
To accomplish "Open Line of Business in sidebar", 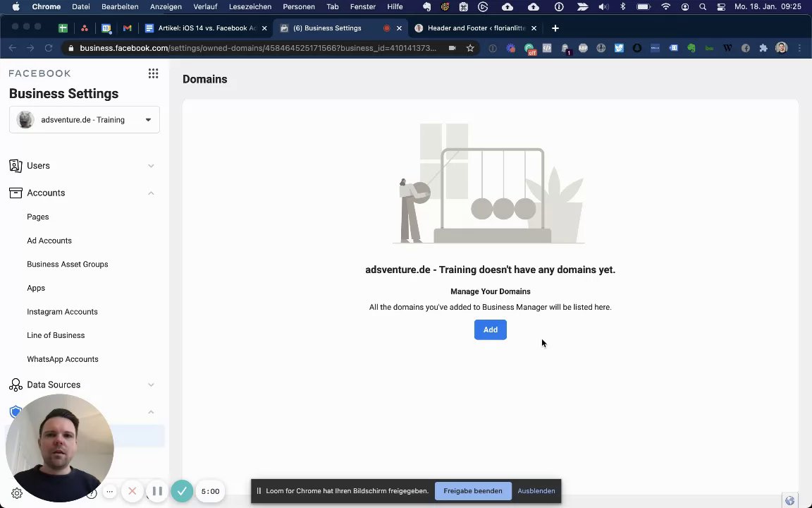I will coord(56,335).
